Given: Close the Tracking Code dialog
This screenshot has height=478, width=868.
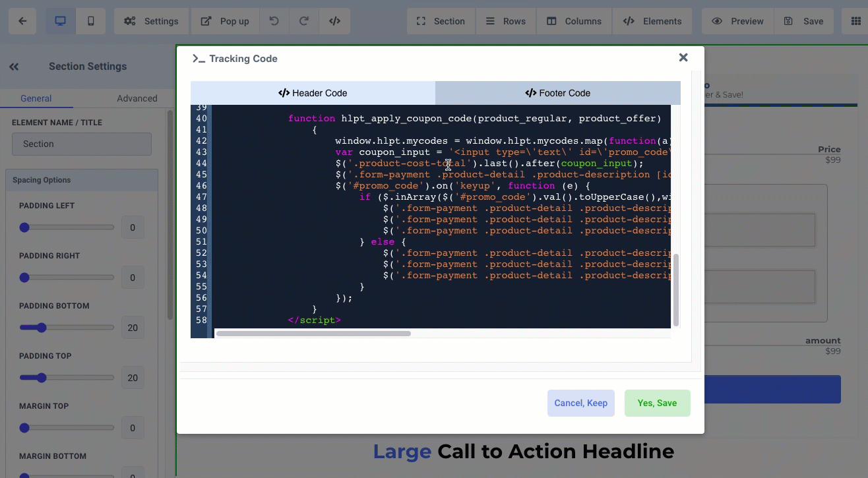Looking at the screenshot, I should [x=683, y=58].
